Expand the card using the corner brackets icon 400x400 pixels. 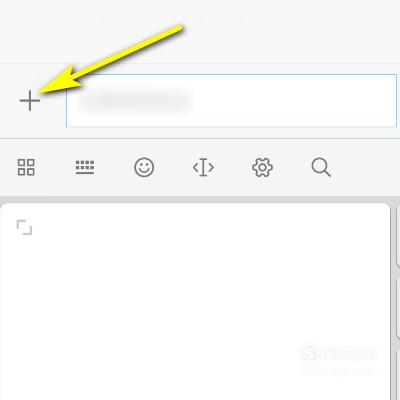[x=24, y=227]
